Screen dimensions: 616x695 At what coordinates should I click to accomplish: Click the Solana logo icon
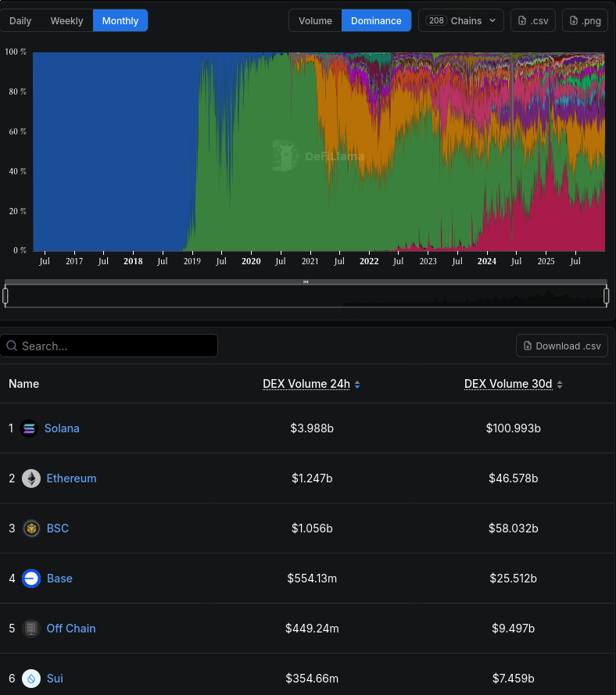pos(29,428)
